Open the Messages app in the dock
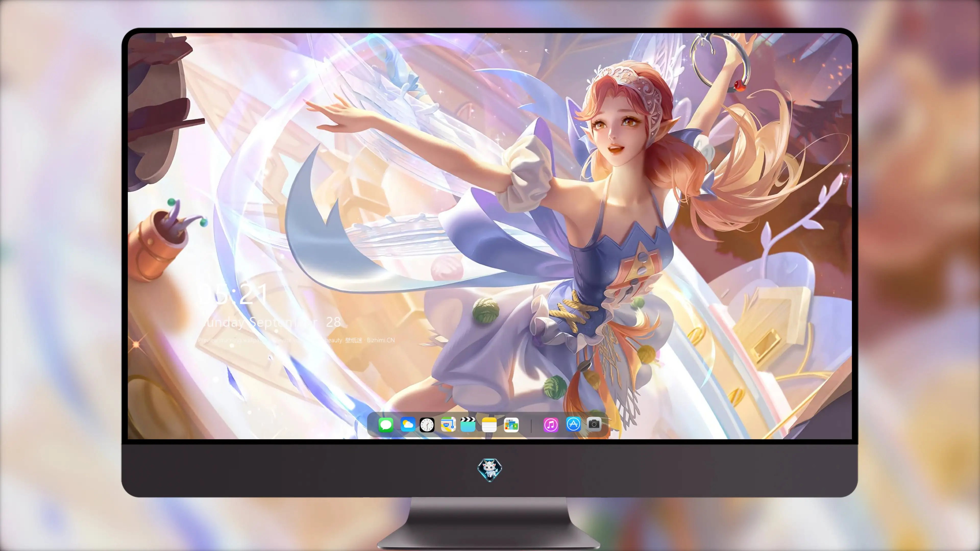The width and height of the screenshot is (980, 551). (386, 424)
